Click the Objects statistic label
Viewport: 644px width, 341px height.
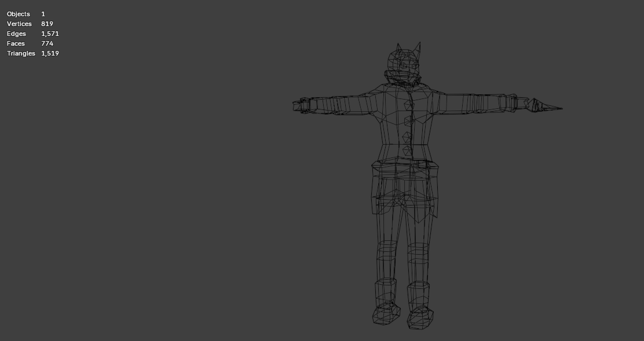click(19, 14)
